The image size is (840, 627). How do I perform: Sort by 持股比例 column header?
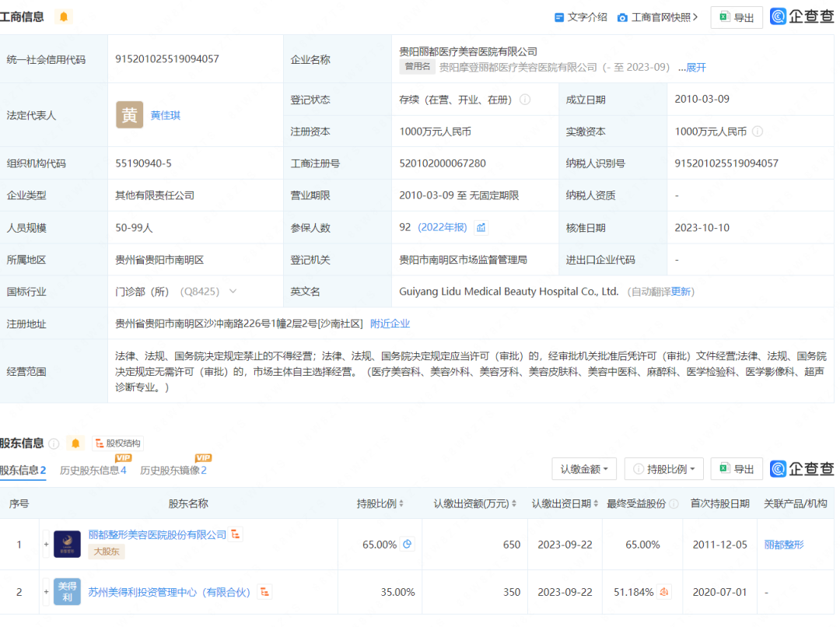(x=380, y=504)
